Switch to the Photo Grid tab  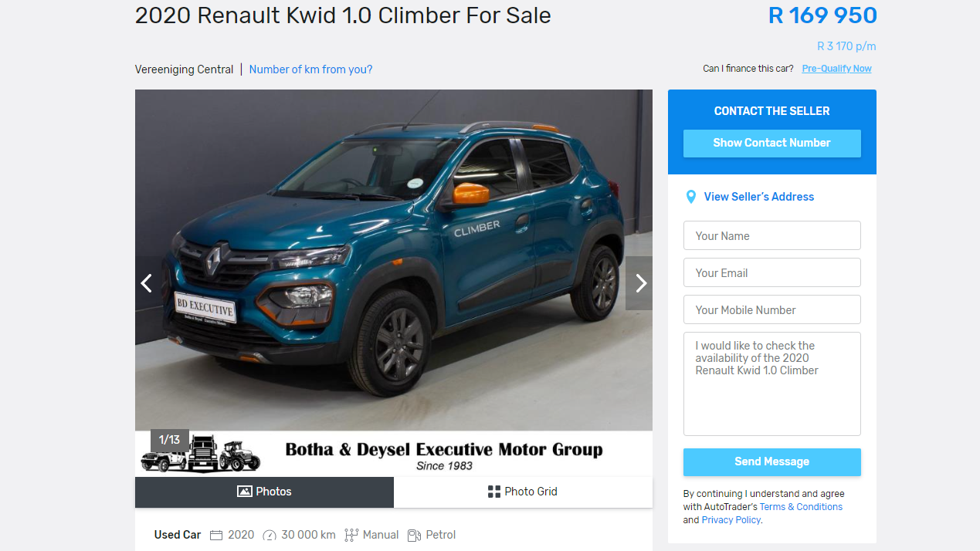(x=523, y=492)
